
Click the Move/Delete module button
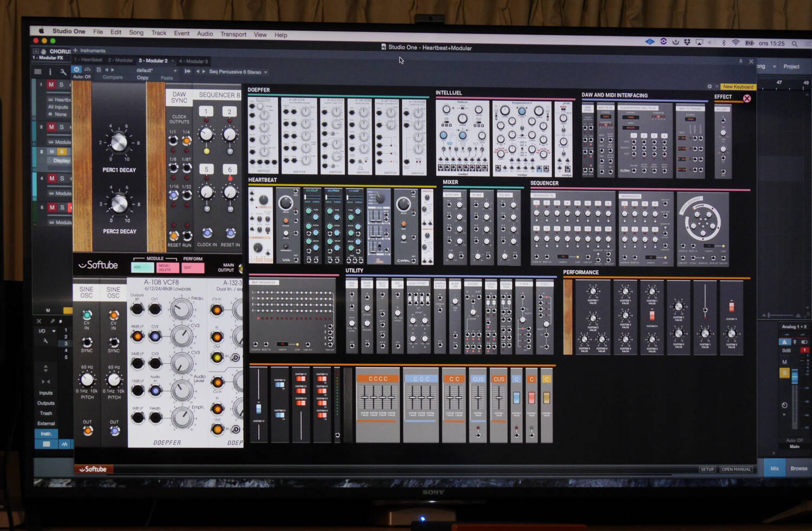(x=168, y=267)
